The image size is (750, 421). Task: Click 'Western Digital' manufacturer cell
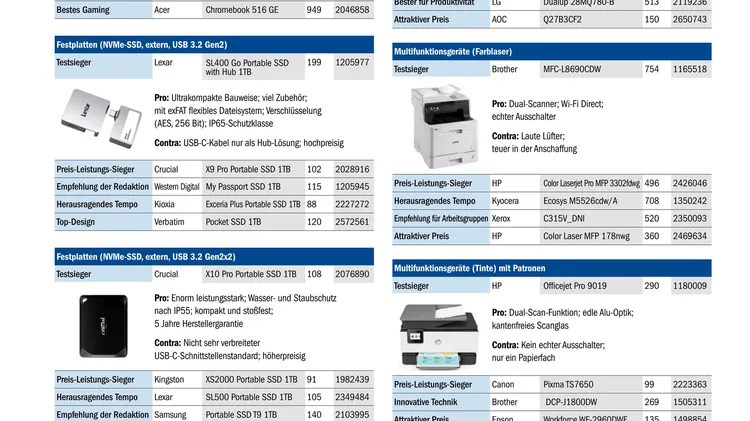pos(176,187)
